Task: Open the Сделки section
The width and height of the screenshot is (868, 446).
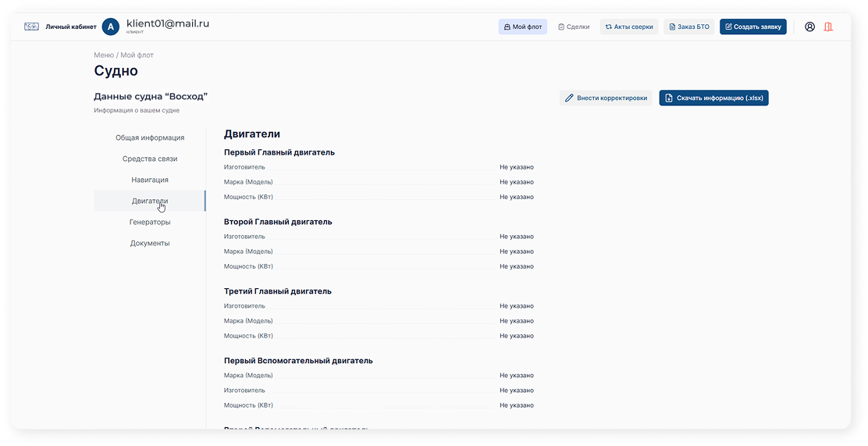Action: coord(574,27)
